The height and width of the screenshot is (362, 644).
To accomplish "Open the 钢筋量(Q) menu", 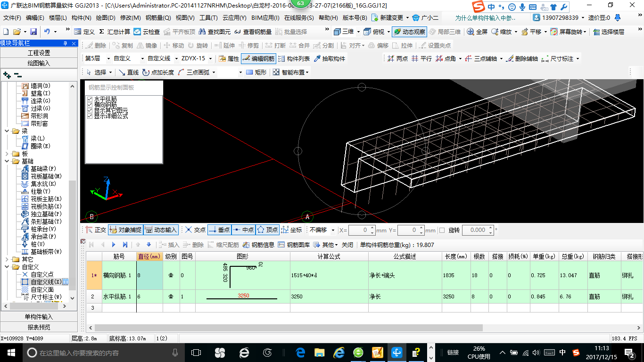I will [158, 18].
